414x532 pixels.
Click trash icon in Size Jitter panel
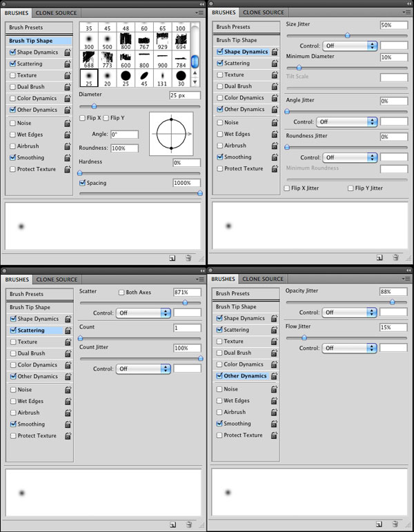click(x=395, y=257)
